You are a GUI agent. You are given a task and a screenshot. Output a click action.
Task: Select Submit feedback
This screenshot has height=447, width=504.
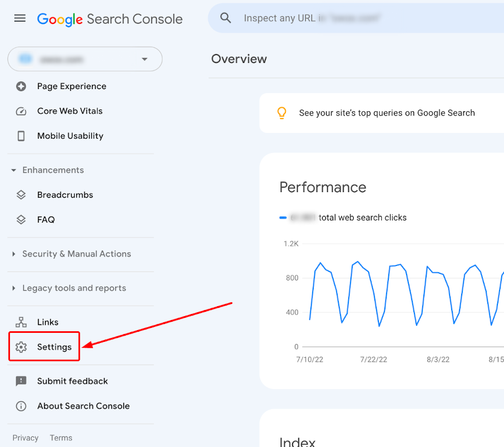[73, 381]
